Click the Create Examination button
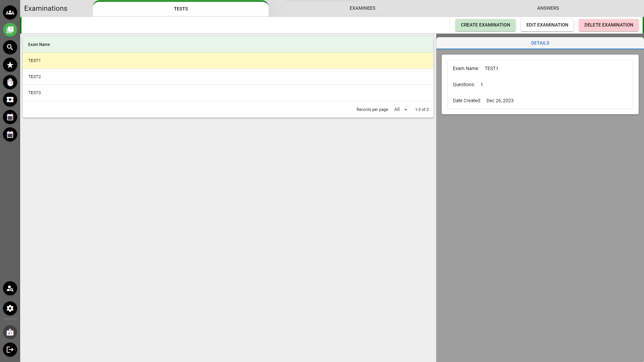Image resolution: width=644 pixels, height=362 pixels. pyautogui.click(x=485, y=25)
